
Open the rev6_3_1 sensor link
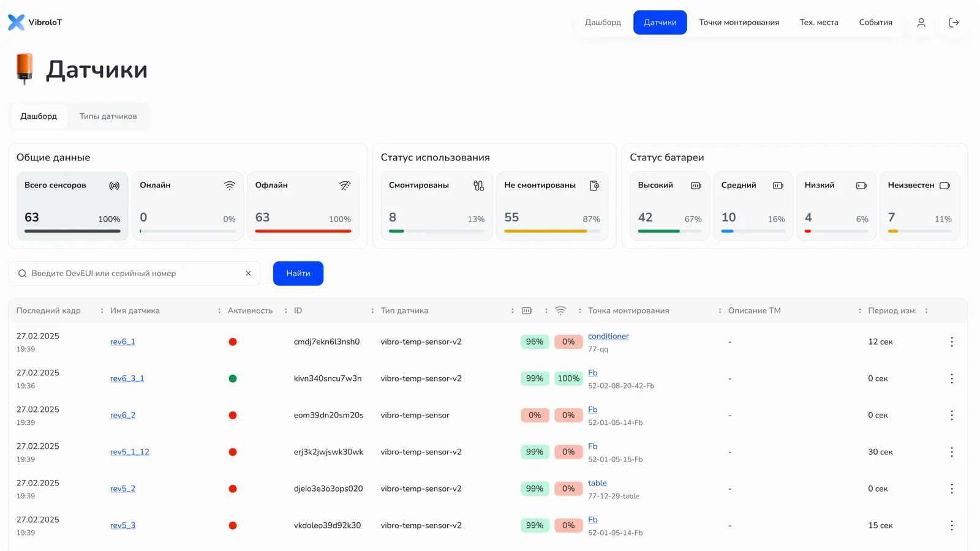(127, 378)
